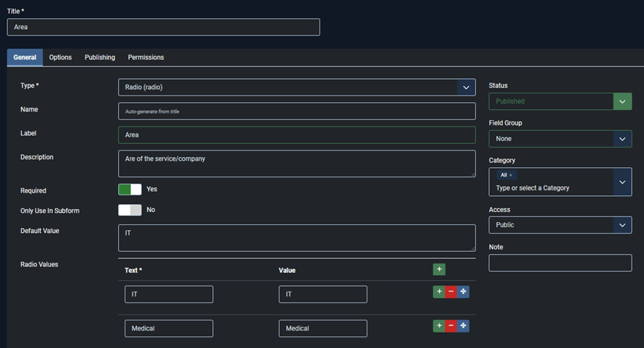Open the Type dropdown
The width and height of the screenshot is (644, 348).
tap(466, 88)
